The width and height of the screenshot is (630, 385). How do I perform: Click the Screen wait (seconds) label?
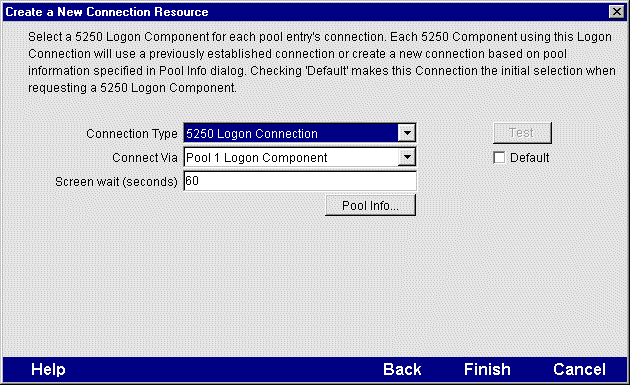pyautogui.click(x=116, y=182)
